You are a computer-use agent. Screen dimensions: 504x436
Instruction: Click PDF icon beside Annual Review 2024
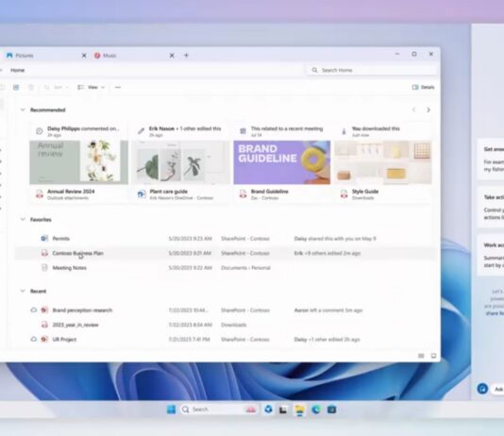(40, 194)
